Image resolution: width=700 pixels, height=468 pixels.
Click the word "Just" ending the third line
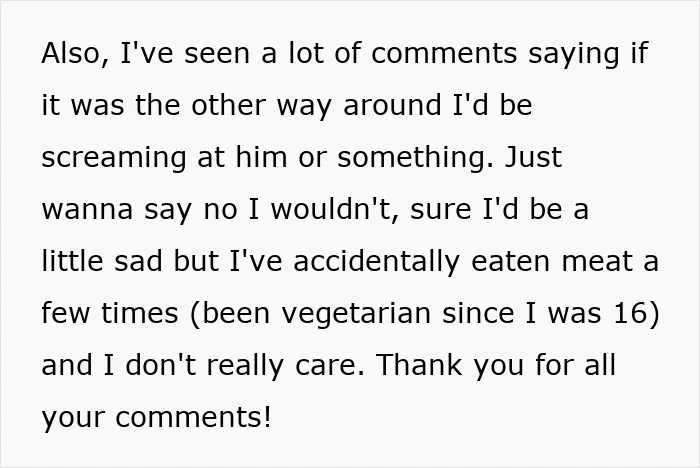pos(533,157)
